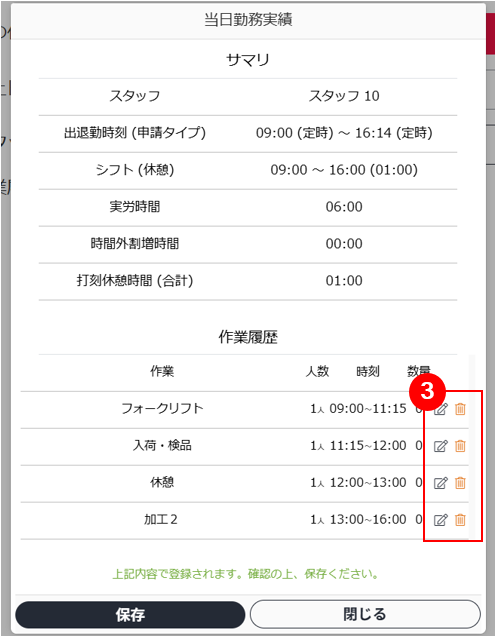
Task: Click the サマリ section heading
Action: tap(248, 60)
